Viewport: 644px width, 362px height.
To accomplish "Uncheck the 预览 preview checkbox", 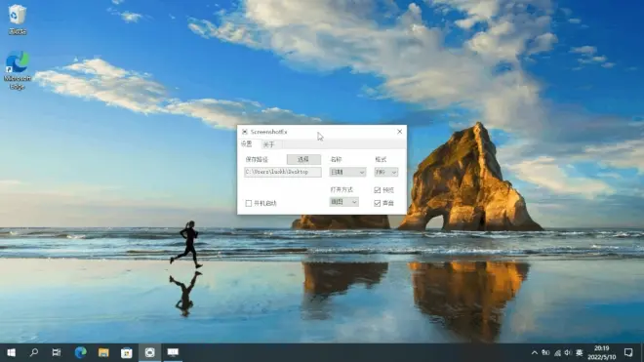I will pyautogui.click(x=377, y=190).
